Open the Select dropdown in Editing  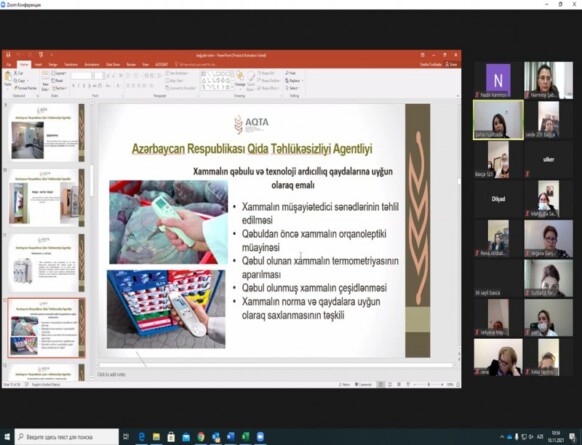click(x=292, y=88)
